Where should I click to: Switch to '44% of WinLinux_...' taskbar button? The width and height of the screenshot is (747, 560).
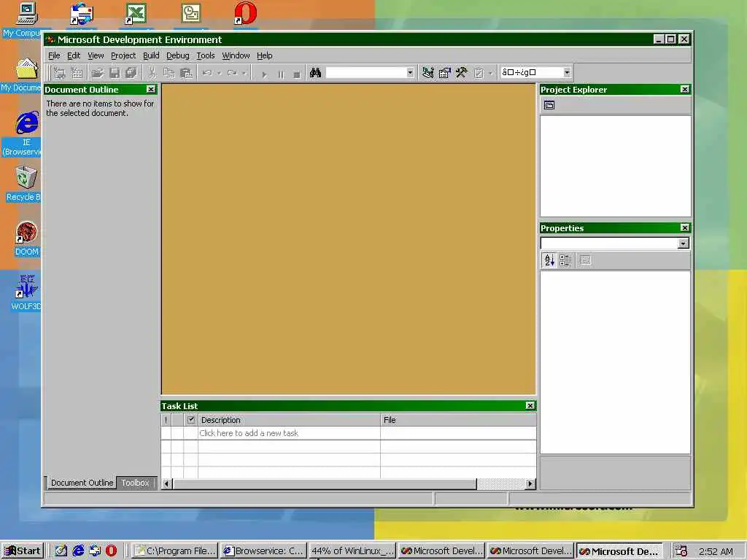(x=352, y=551)
